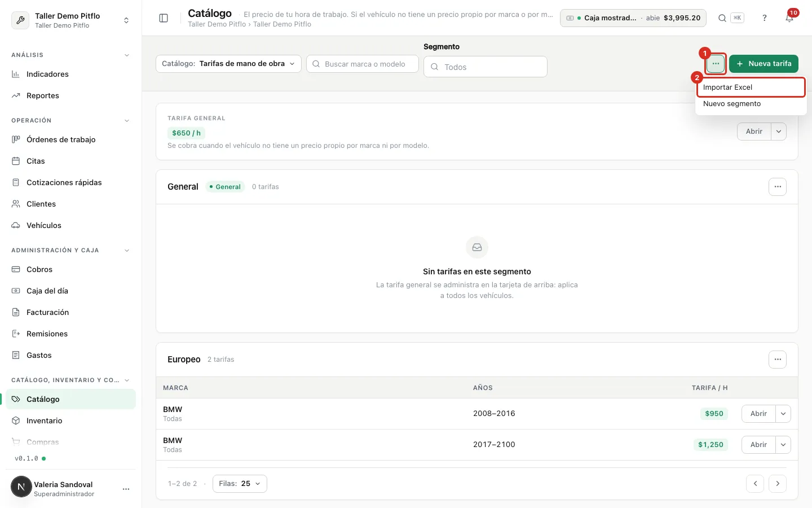812x508 pixels.
Task: Open Caja del día in the sidebar
Action: pyautogui.click(x=70, y=291)
